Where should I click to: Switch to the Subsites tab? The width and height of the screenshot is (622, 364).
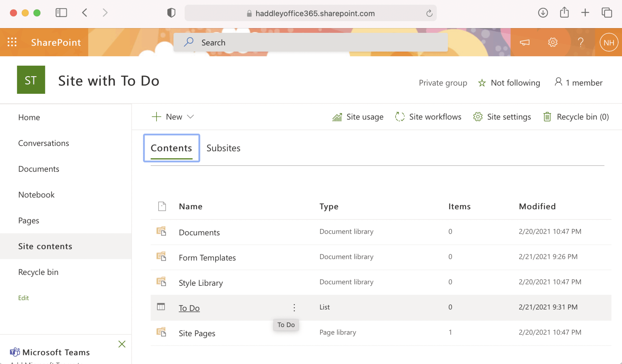(223, 148)
